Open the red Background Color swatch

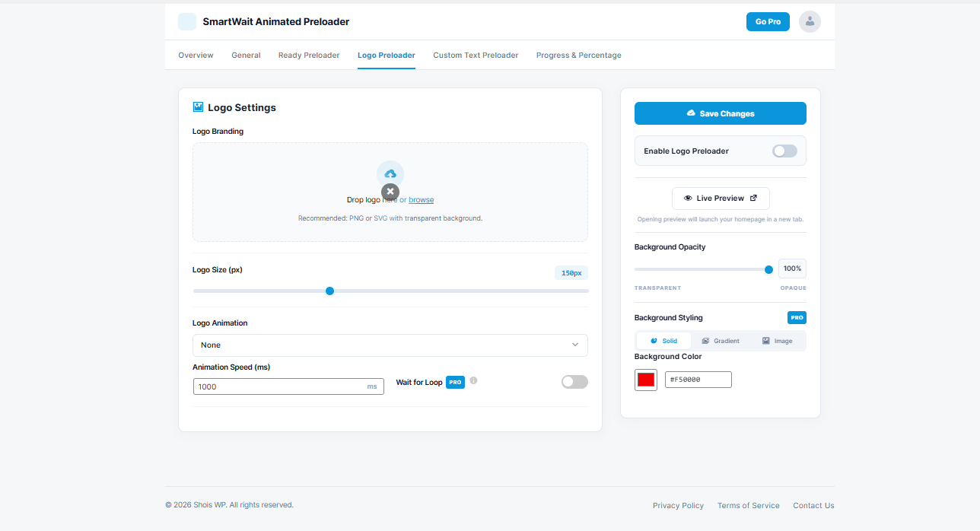(646, 380)
